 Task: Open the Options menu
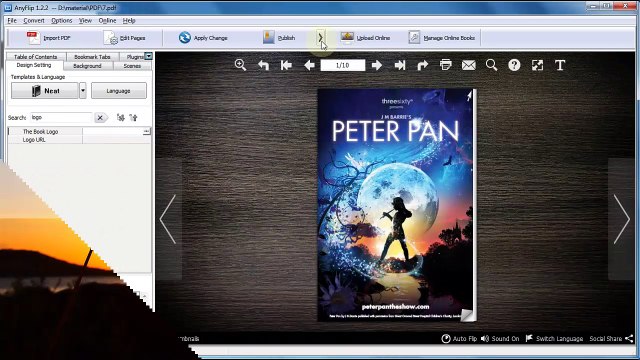62,20
